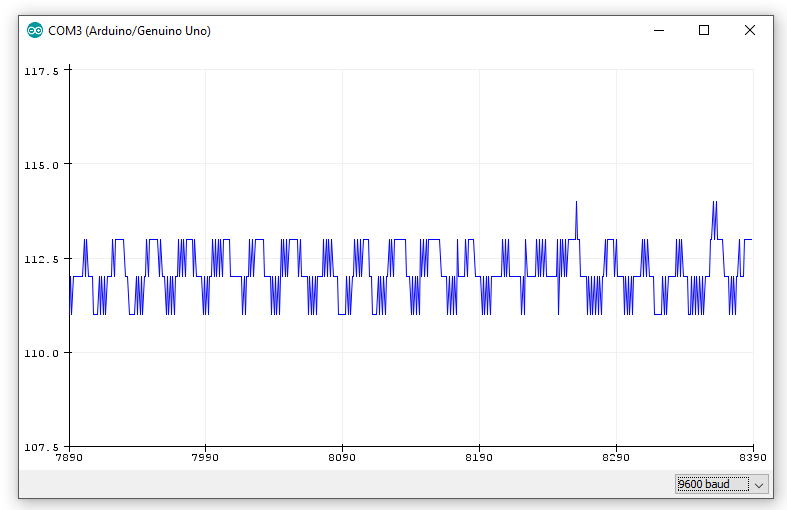Click the 112.5 y-axis label

click(41, 259)
